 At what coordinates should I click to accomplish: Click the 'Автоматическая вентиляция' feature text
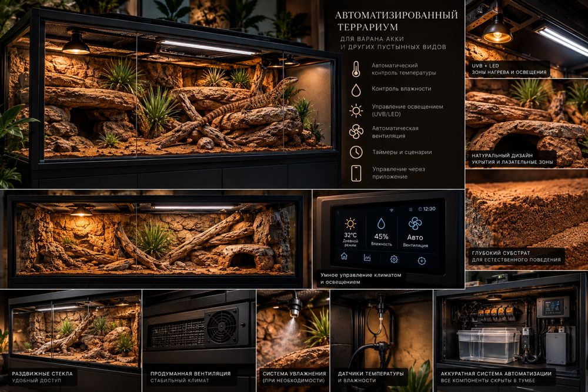click(395, 132)
